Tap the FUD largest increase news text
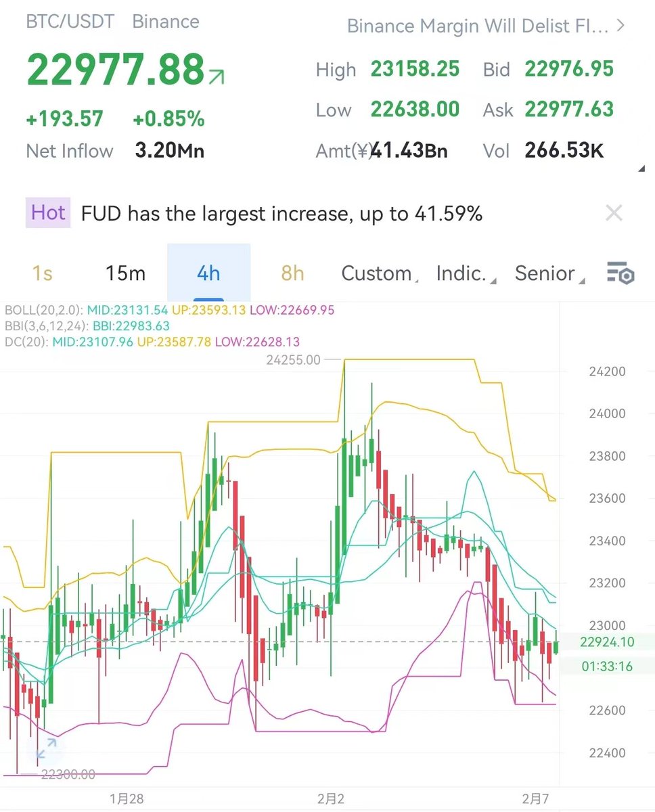This screenshot has width=655, height=812. click(281, 214)
